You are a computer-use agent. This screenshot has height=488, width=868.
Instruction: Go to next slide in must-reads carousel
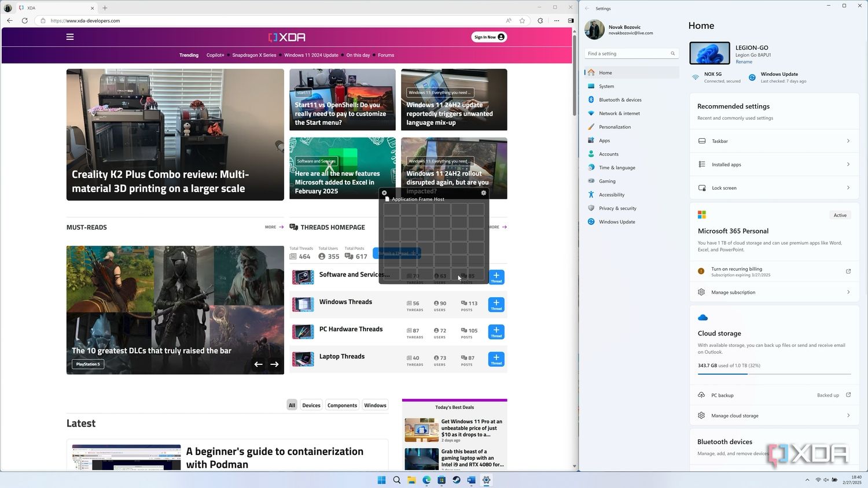click(x=274, y=364)
